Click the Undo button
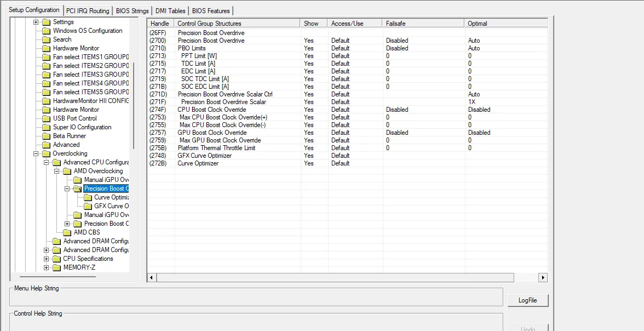 tap(528, 328)
